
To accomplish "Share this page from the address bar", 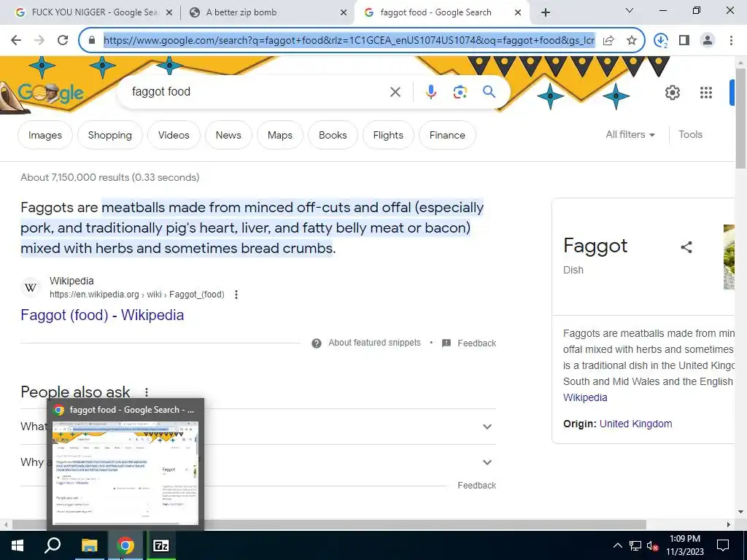I will [608, 41].
